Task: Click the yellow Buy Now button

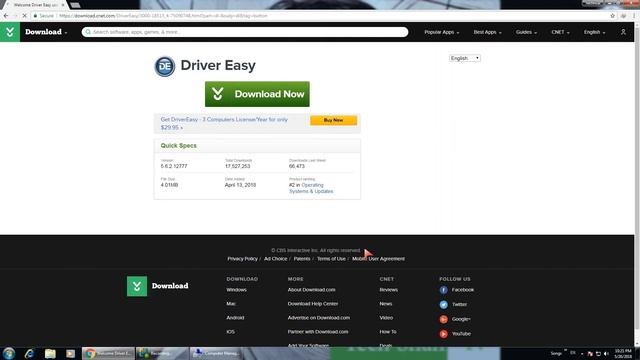Action: point(333,120)
